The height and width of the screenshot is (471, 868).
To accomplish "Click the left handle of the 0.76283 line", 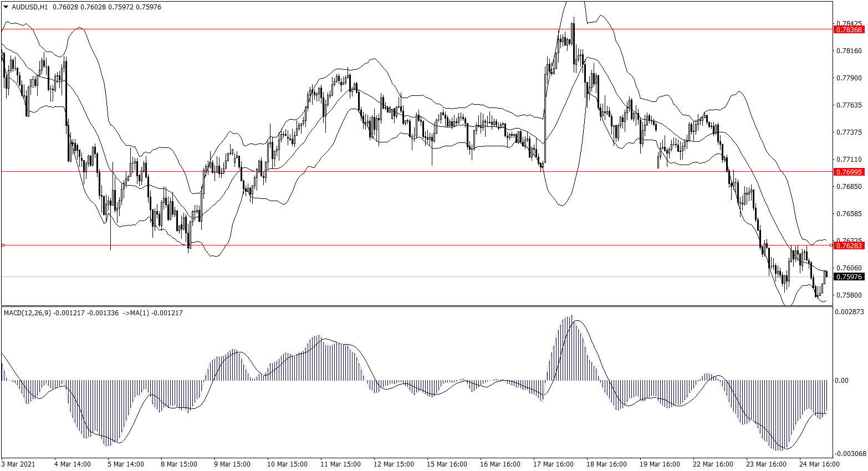I will coord(3,245).
